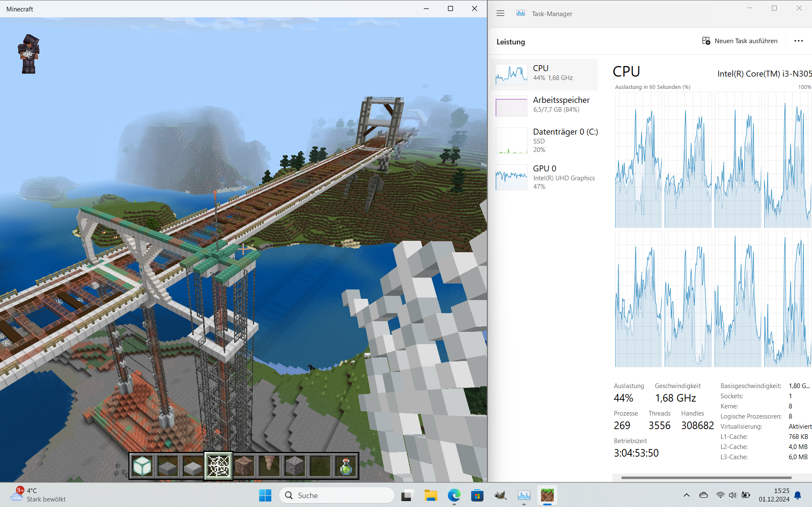Open Microsoft Edge from the taskbar

point(454,495)
